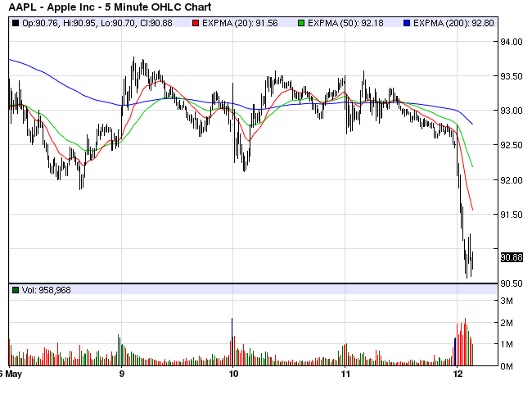532x399 pixels.
Task: Click the 92.00 price axis label
Action: pyautogui.click(x=512, y=180)
